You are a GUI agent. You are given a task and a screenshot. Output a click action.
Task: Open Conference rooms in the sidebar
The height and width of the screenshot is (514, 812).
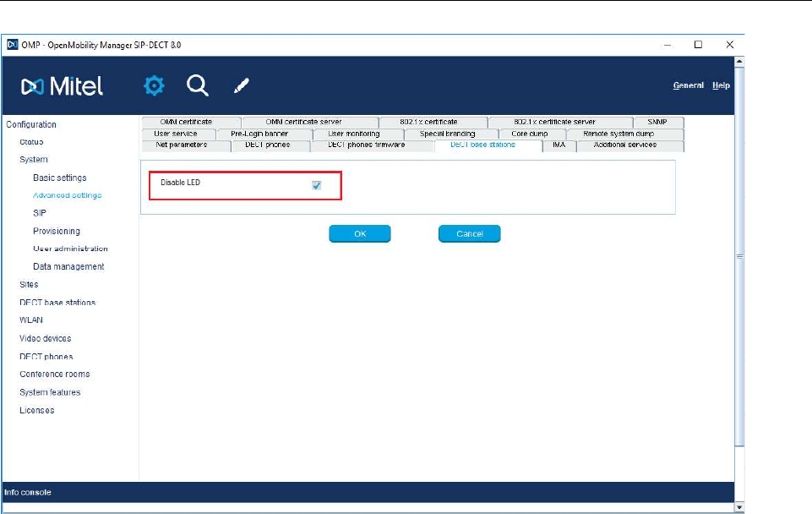54,375
